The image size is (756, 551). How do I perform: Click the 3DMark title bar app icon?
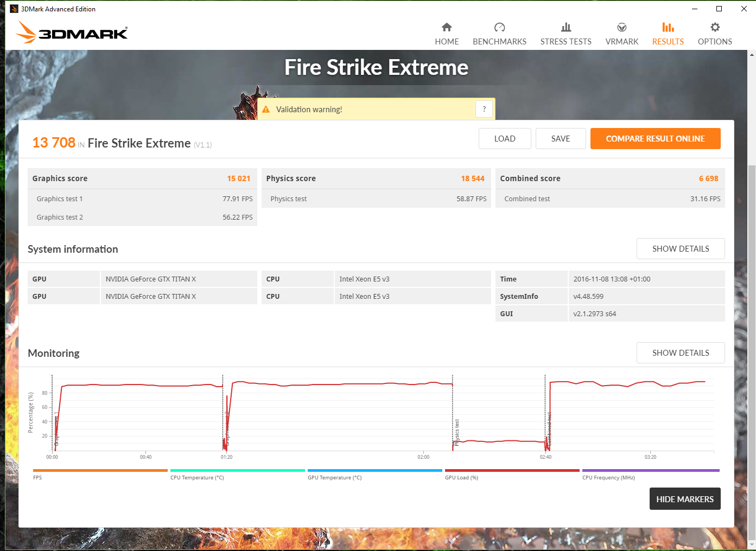point(14,9)
